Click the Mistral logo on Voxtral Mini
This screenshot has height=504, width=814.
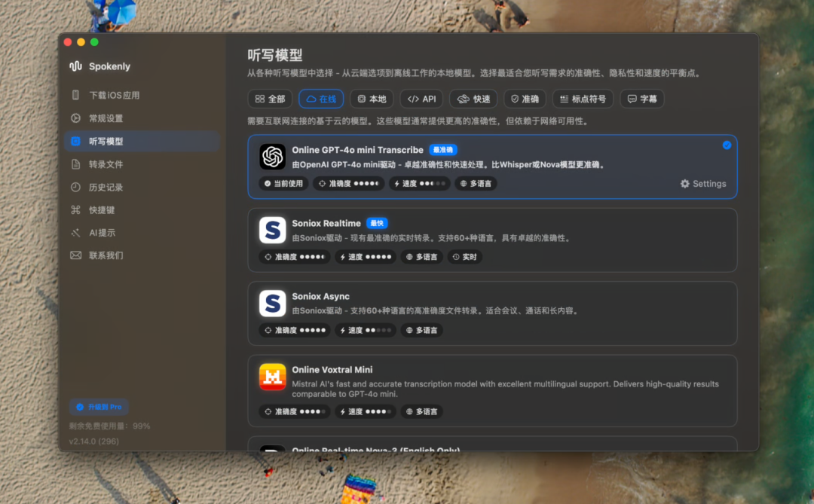[x=273, y=377]
